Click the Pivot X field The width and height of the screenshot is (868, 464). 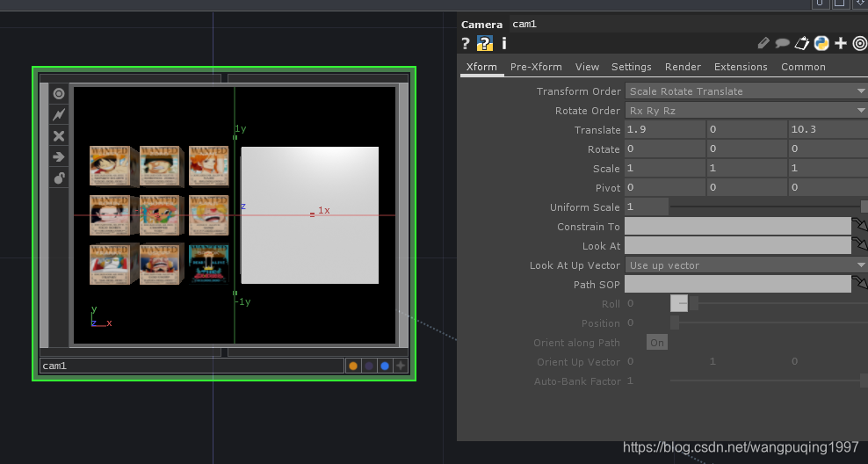(665, 188)
